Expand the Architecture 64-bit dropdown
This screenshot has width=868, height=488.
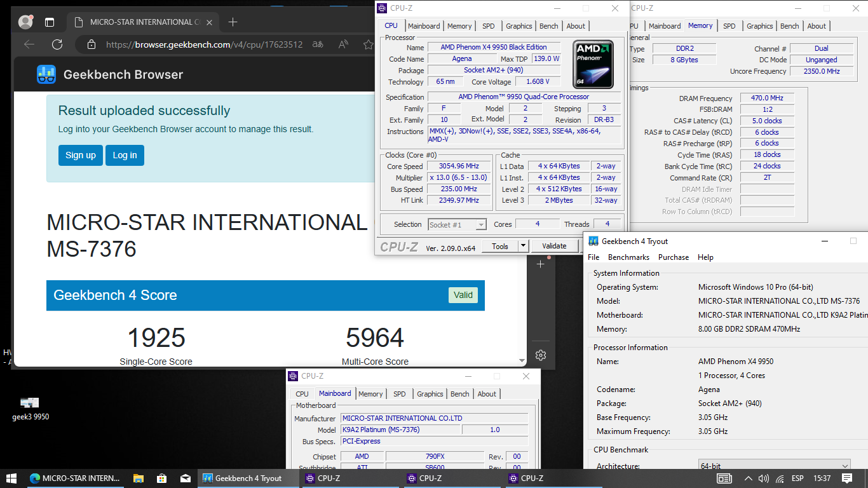pyautogui.click(x=774, y=466)
